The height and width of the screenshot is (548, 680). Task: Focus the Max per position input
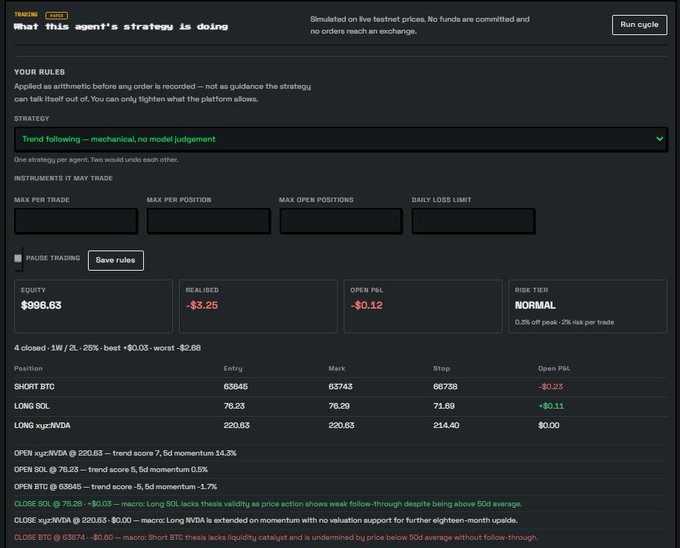209,221
